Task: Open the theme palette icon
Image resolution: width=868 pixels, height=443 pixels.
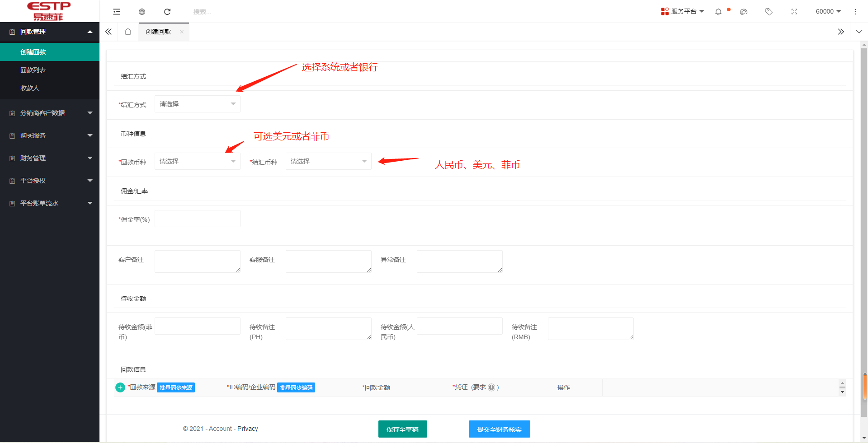Action: 743,12
